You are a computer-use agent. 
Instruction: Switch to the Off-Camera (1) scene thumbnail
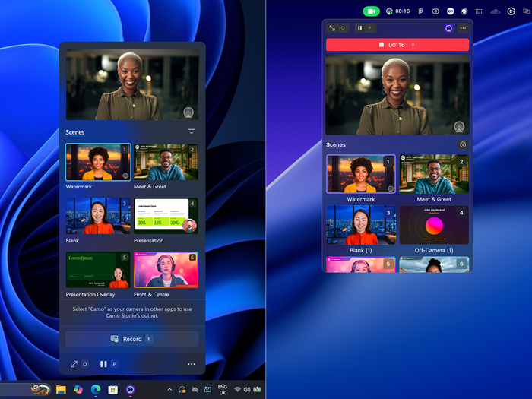coord(434,225)
